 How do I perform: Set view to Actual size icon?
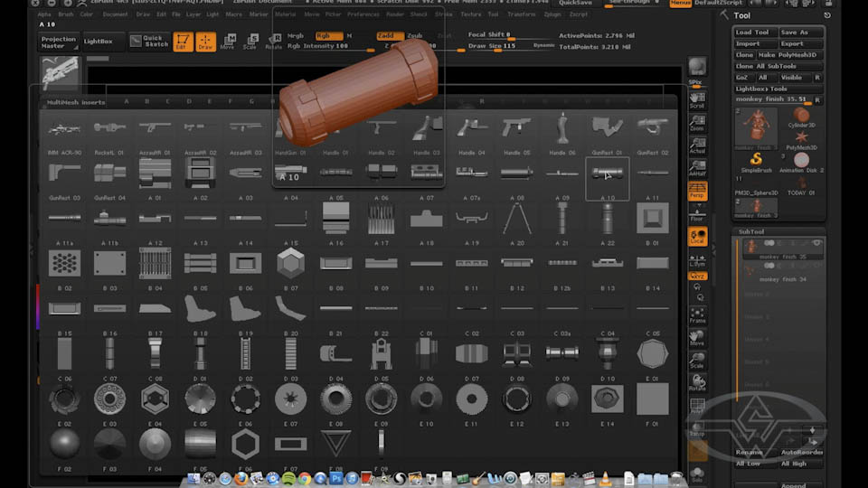[x=697, y=146]
